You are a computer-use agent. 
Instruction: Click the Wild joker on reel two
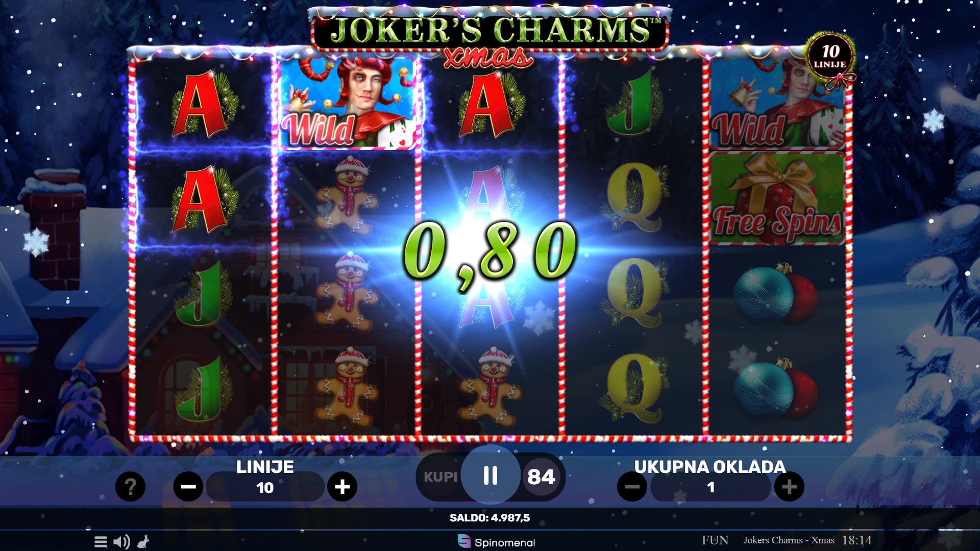[348, 104]
